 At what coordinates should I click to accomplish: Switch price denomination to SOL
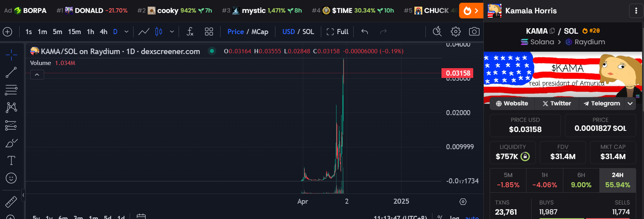[x=308, y=32]
